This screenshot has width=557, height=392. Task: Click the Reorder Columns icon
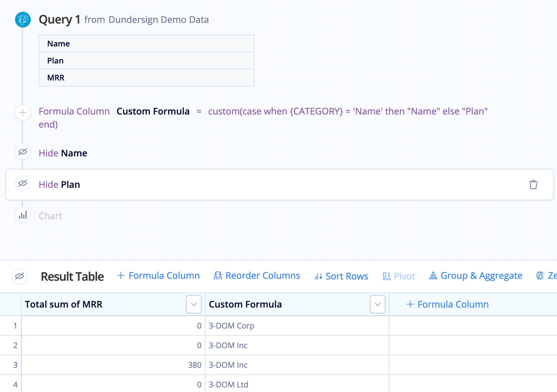tap(218, 276)
